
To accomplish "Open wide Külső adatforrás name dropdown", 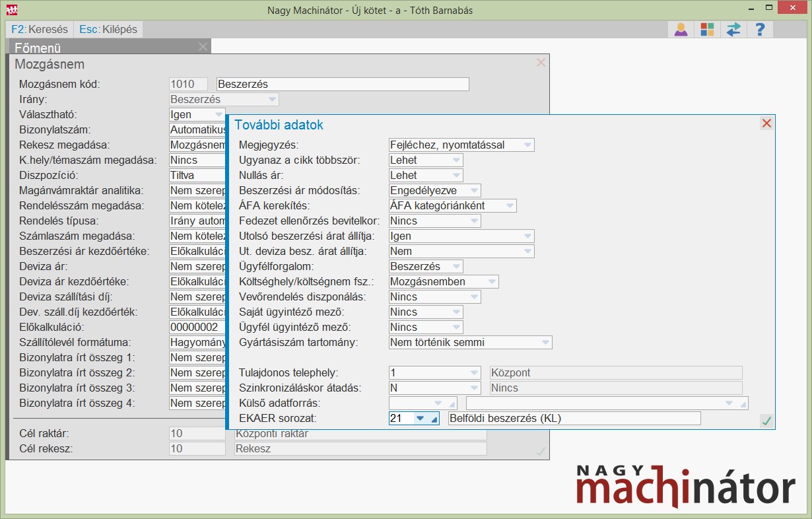I will pos(729,403).
